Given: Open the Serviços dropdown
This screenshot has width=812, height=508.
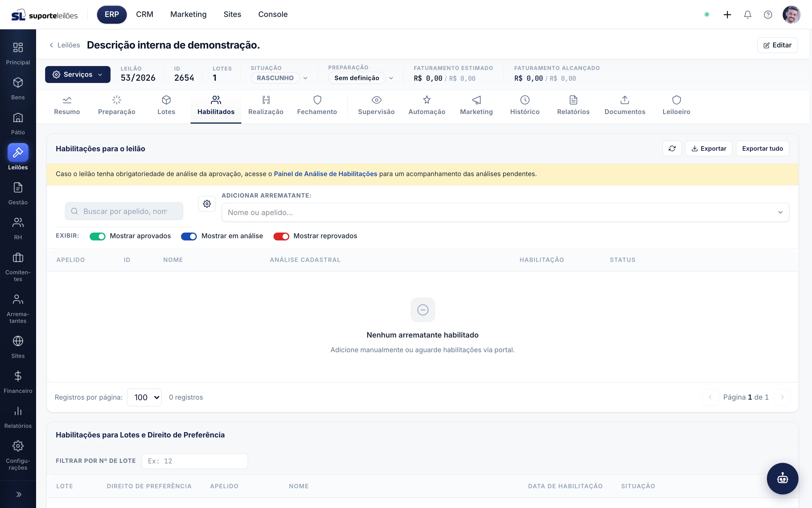Looking at the screenshot, I should (78, 74).
